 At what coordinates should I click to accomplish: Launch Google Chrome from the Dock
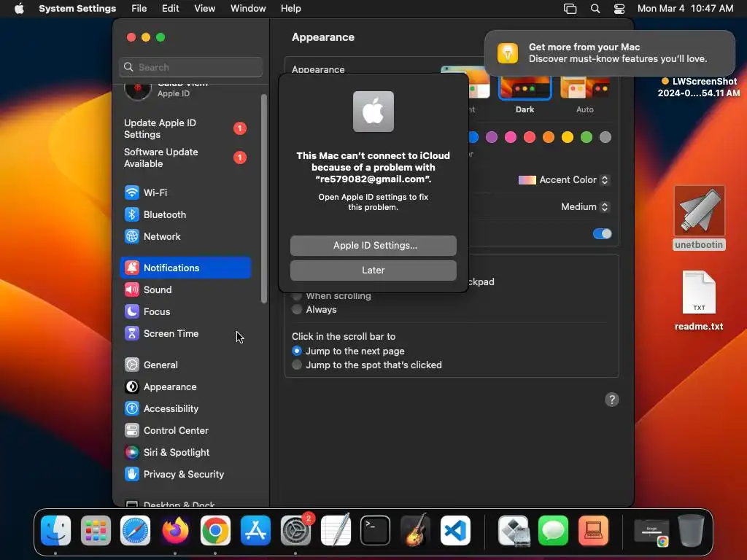pyautogui.click(x=215, y=531)
